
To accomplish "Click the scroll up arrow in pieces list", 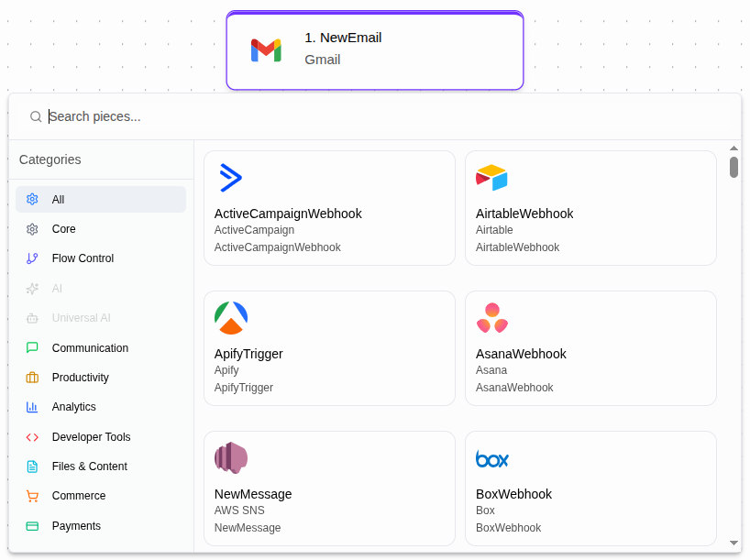I will coord(733,148).
